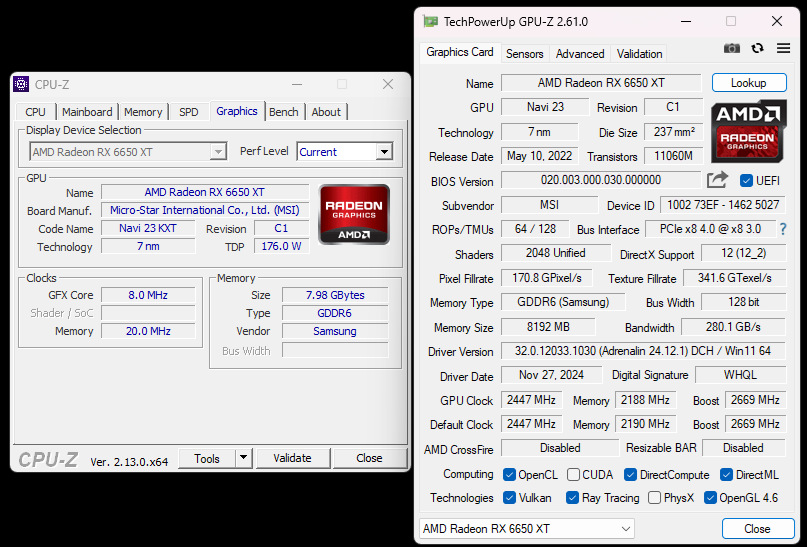Toggle the Ray Tracing checkbox
The height and width of the screenshot is (547, 807).
[572, 498]
